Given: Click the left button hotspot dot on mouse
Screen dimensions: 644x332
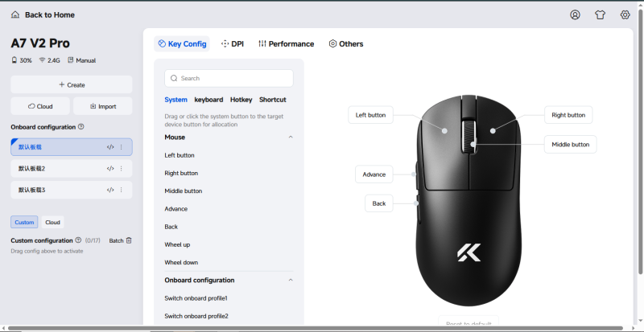Looking at the screenshot, I should coord(444,131).
